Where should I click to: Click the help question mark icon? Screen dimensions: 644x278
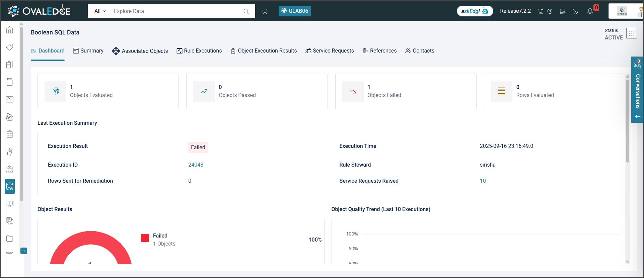click(x=550, y=11)
